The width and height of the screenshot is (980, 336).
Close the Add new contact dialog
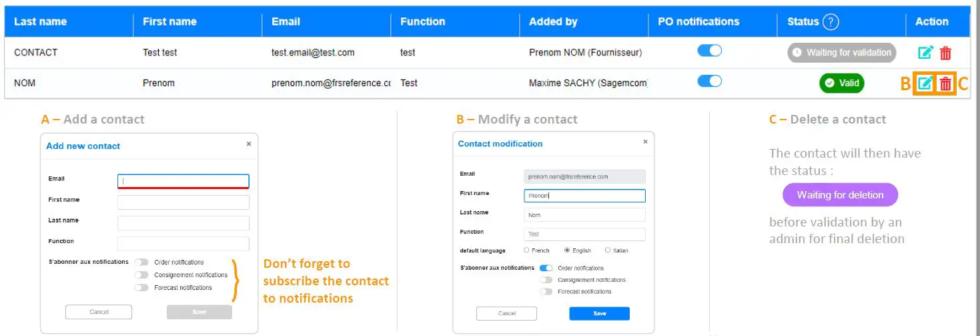(x=249, y=144)
